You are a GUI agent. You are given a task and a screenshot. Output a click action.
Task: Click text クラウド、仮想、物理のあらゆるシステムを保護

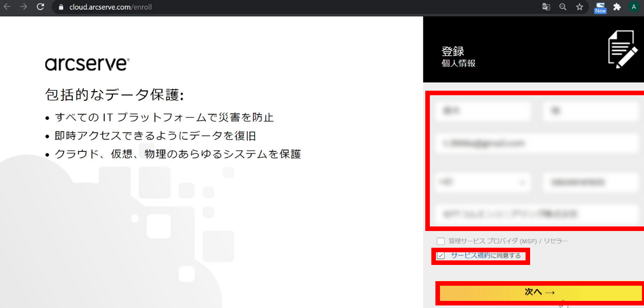pyautogui.click(x=178, y=154)
